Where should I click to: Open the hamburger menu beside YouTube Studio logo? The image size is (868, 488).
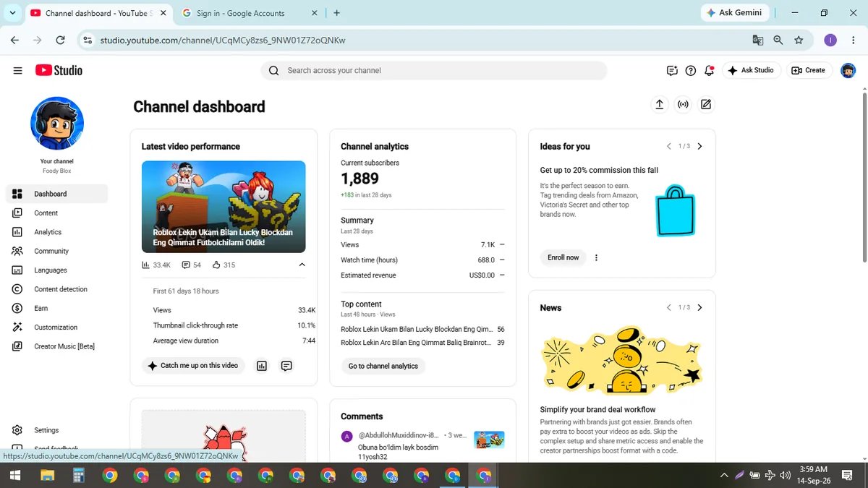pyautogui.click(x=17, y=70)
